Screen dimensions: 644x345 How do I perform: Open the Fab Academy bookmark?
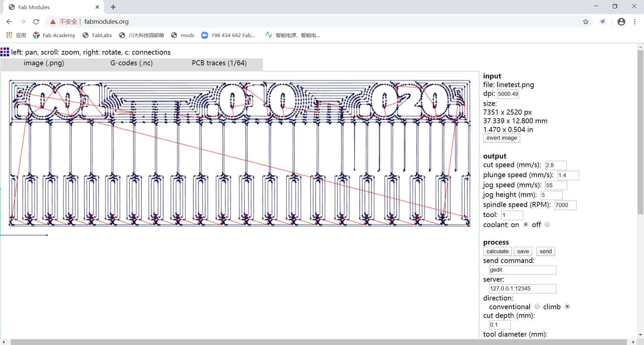(x=54, y=35)
